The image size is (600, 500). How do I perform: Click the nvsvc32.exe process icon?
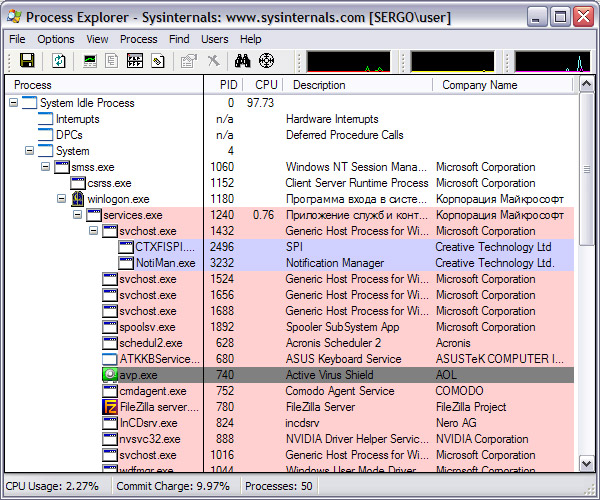pos(109,439)
